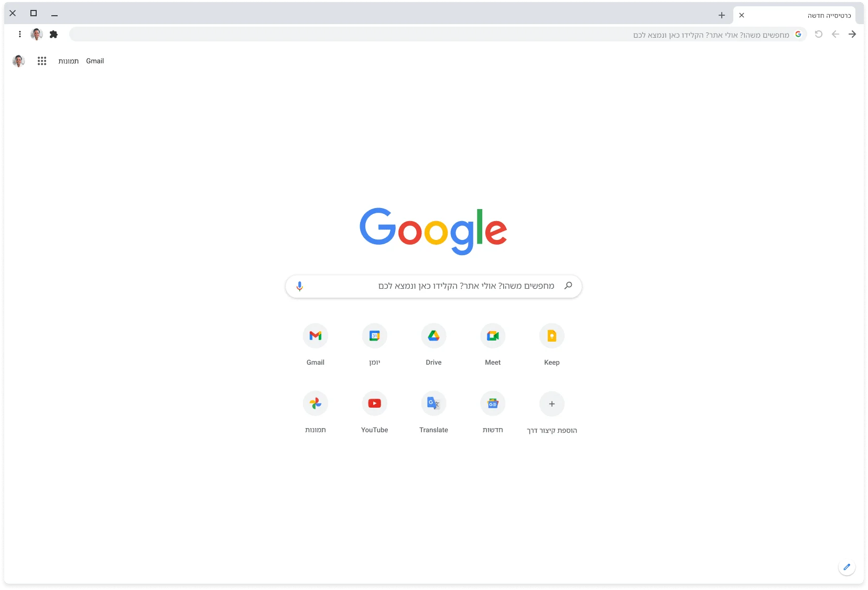Open a new tab with the plus button
The height and width of the screenshot is (590, 868).
coord(722,15)
